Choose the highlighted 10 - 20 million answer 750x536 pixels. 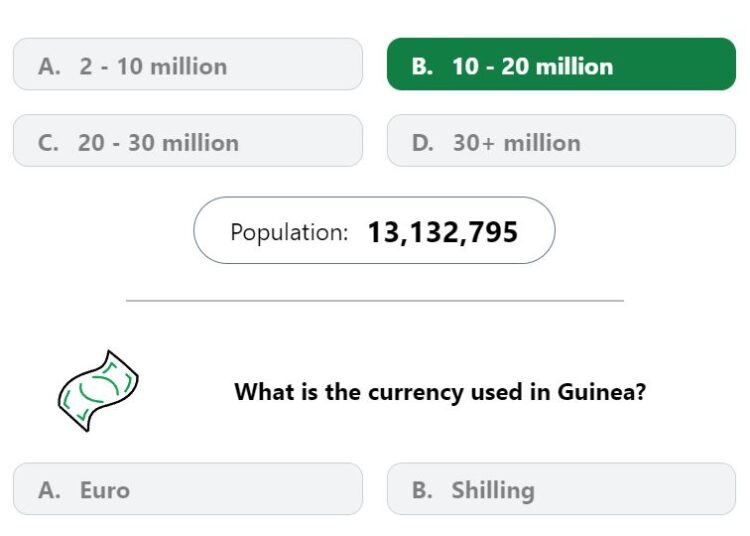[561, 64]
